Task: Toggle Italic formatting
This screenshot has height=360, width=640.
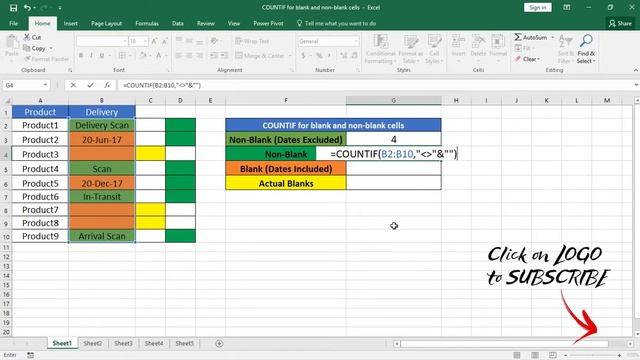Action: click(x=91, y=55)
